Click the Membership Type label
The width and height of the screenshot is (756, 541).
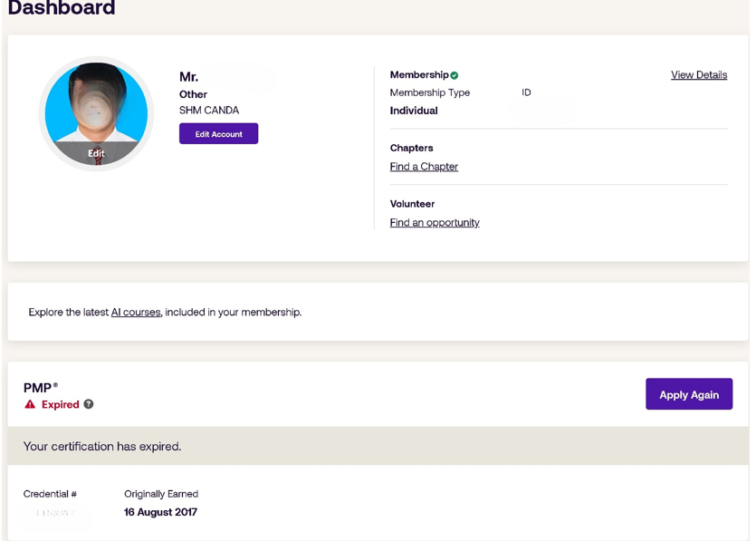point(429,92)
